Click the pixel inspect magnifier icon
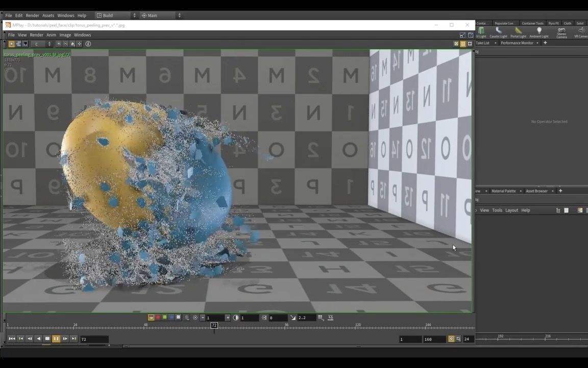The image size is (588, 368). click(x=187, y=318)
